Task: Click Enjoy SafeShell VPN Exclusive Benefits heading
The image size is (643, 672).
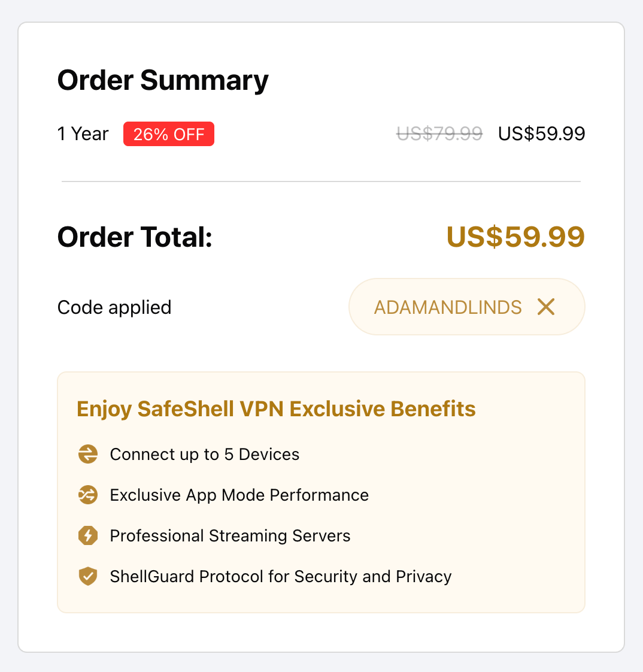Action: [276, 409]
